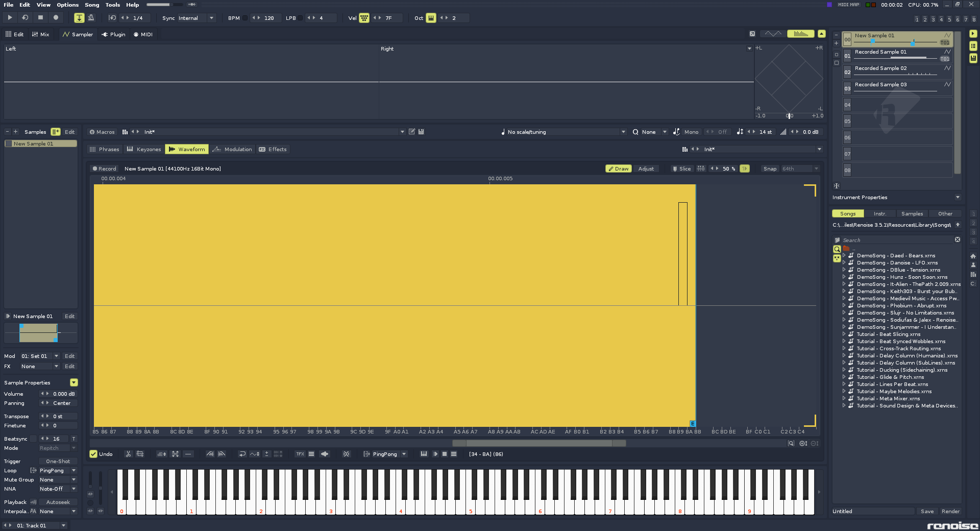980x531 pixels.
Task: Open the Tools menu
Action: pos(112,5)
